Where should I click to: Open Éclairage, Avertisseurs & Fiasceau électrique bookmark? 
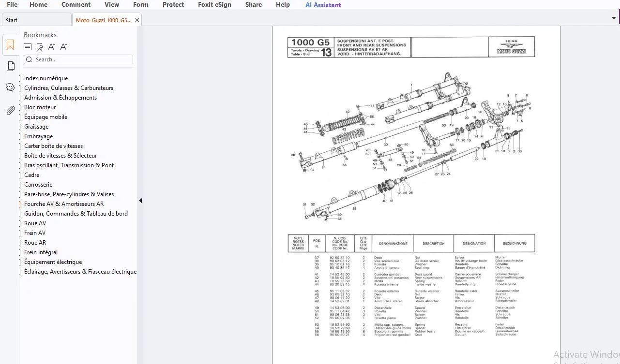(80, 272)
